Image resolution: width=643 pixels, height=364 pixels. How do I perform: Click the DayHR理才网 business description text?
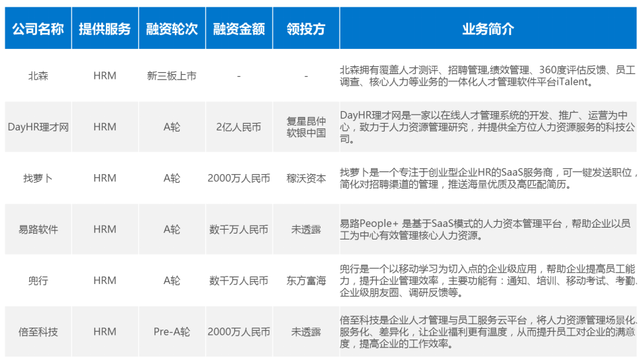pyautogui.click(x=487, y=127)
